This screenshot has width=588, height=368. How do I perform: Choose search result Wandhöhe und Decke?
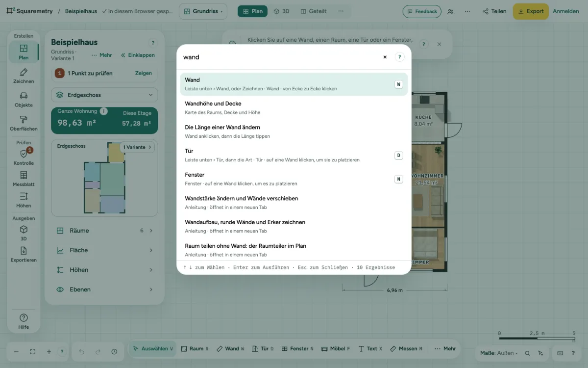[x=294, y=108]
